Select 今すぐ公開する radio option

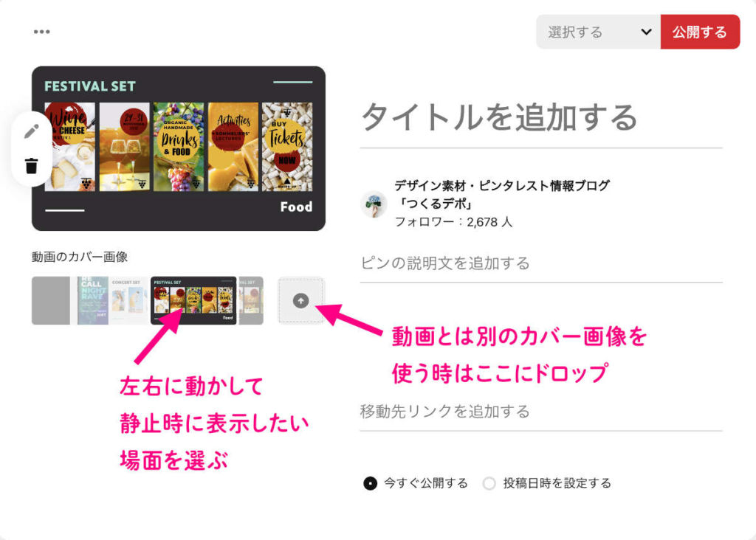click(x=371, y=483)
